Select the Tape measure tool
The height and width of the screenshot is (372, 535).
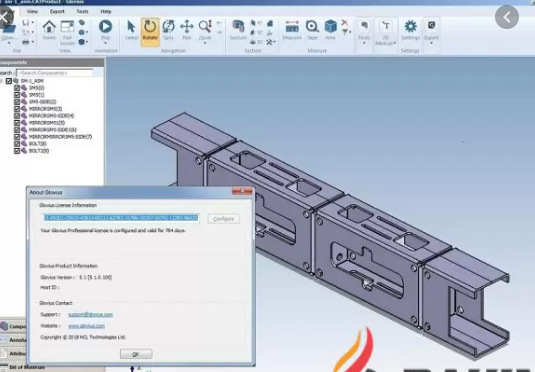pyautogui.click(x=312, y=30)
